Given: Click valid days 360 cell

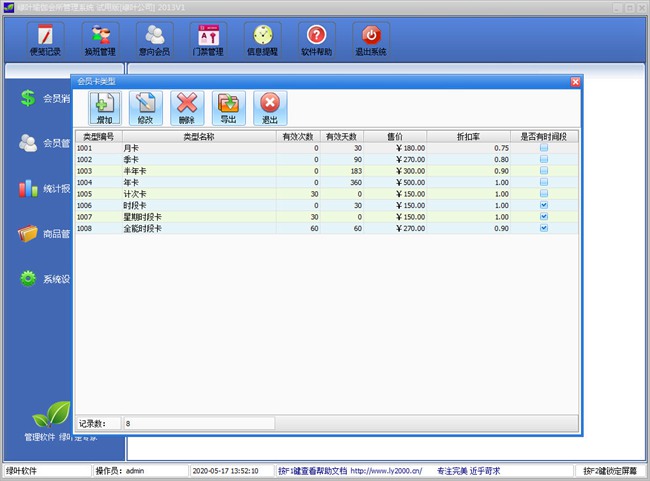Looking at the screenshot, I should pyautogui.click(x=342, y=182).
